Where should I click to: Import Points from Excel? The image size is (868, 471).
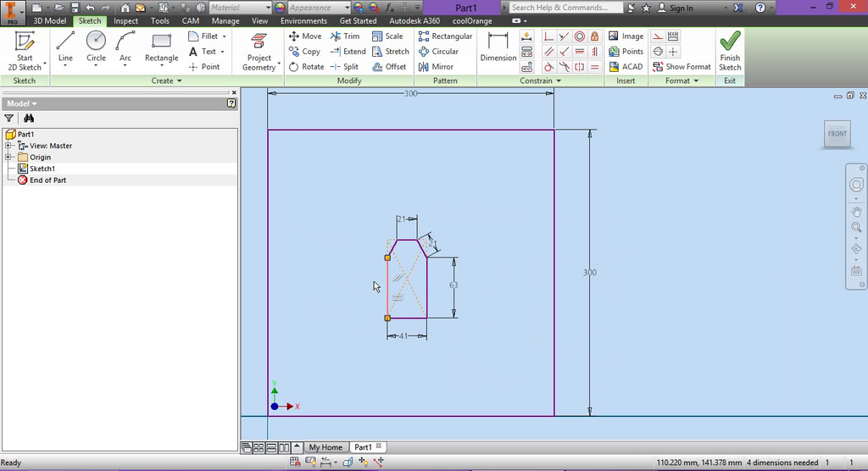coord(626,52)
